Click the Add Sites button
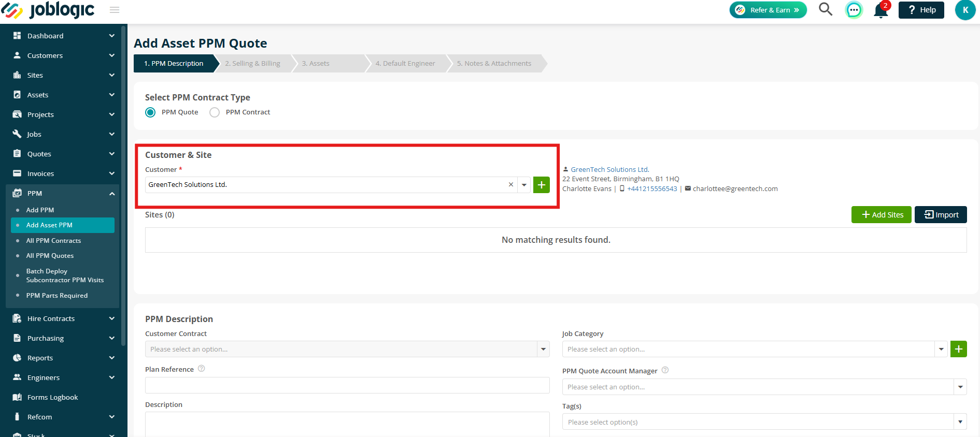The height and width of the screenshot is (437, 980). coord(882,215)
